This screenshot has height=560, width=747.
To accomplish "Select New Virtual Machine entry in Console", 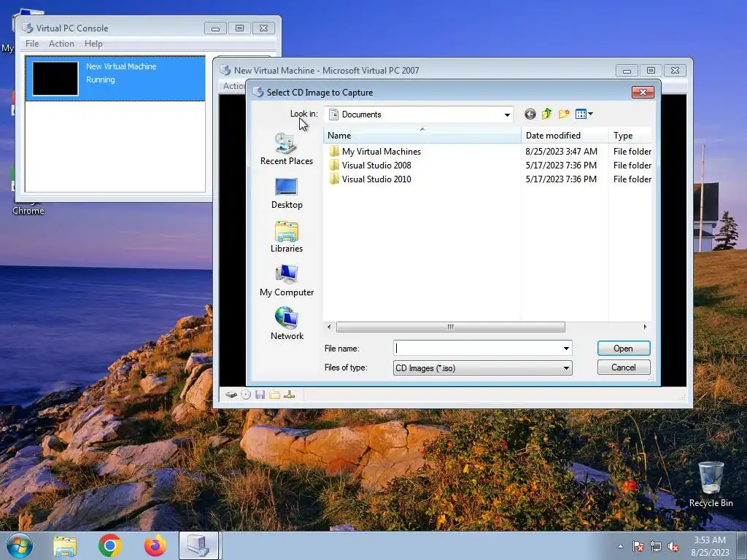I will point(115,79).
